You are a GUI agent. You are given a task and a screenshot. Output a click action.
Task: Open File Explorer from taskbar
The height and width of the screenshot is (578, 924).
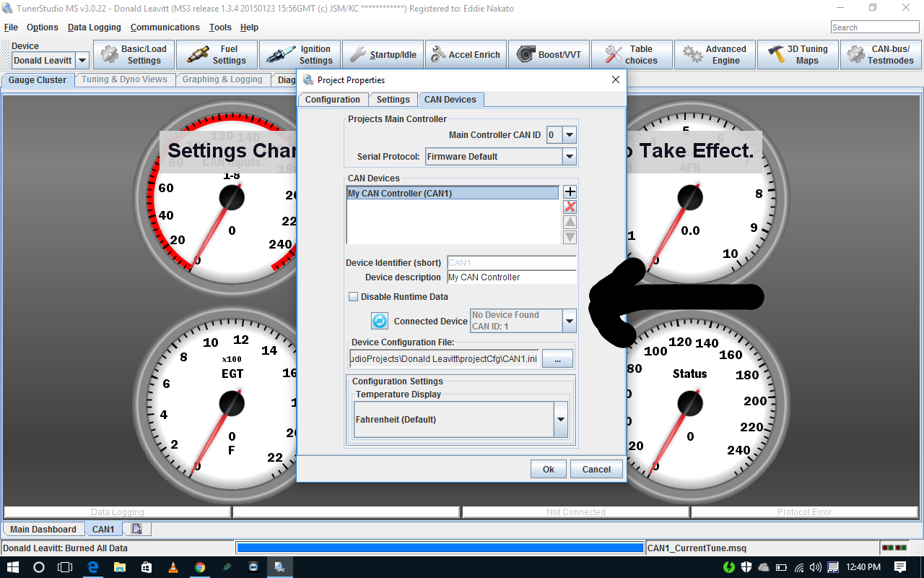coord(120,567)
